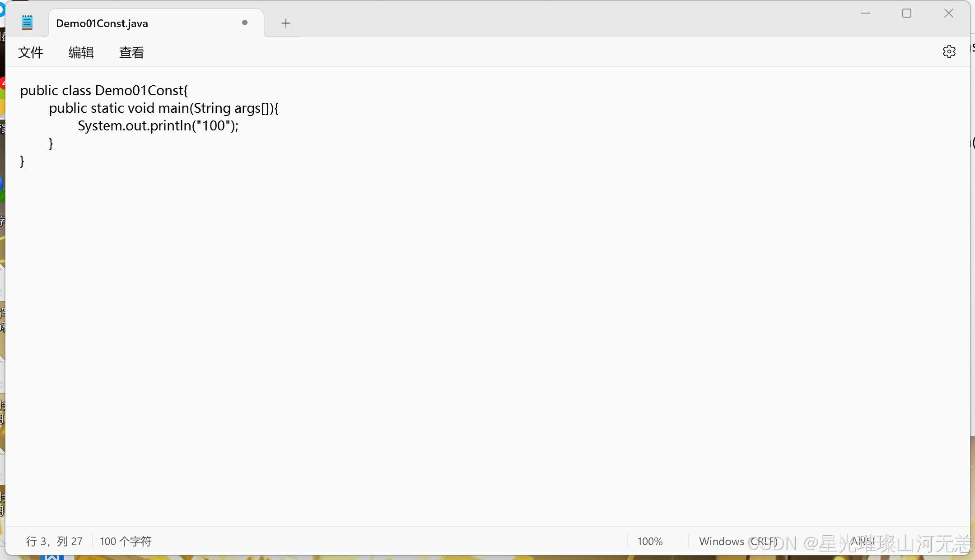The width and height of the screenshot is (975, 560).
Task: Close the Demo01Const.java tab via unsaved dot
Action: [x=244, y=23]
